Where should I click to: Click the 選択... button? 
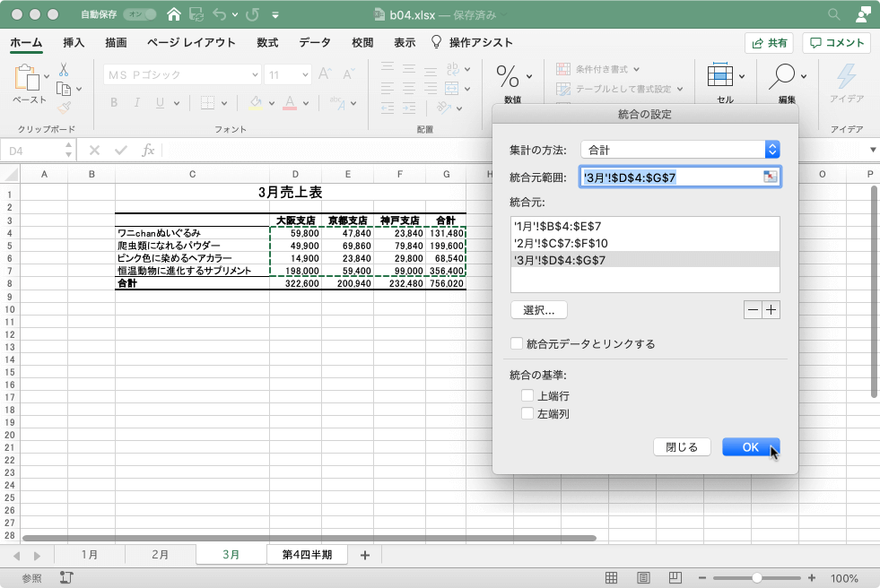pyautogui.click(x=539, y=310)
